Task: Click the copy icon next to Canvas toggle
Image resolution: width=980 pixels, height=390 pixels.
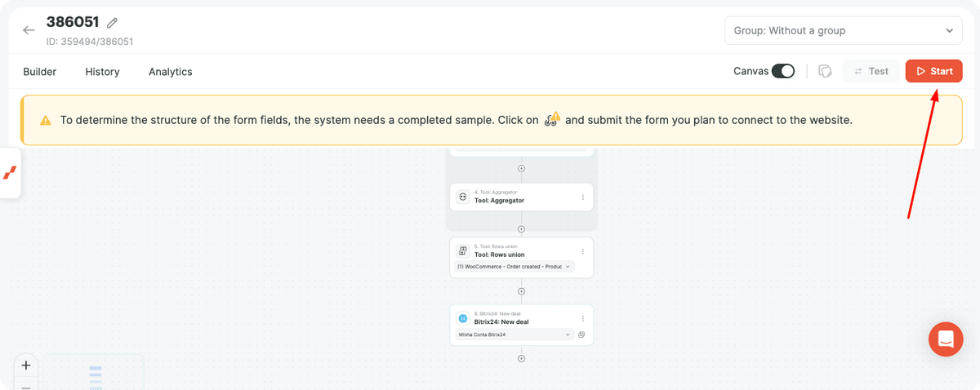Action: [825, 71]
